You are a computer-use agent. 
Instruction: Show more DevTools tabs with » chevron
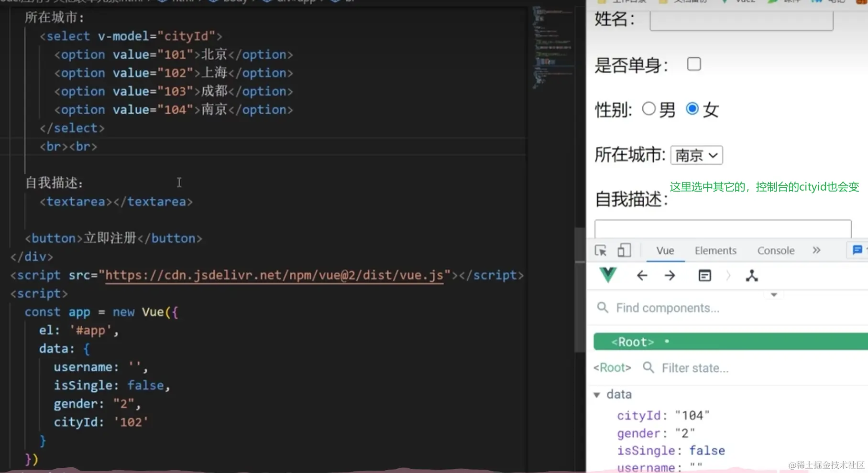(x=816, y=250)
